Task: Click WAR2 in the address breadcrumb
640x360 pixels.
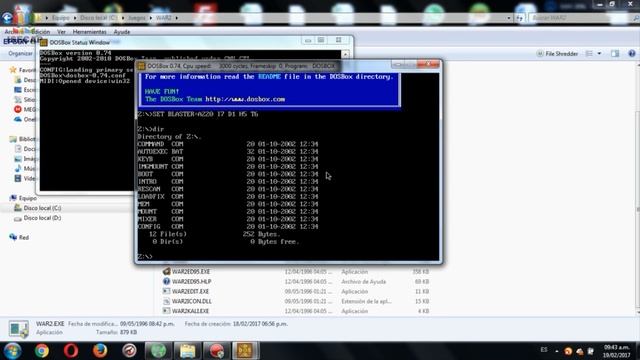Action: click(164, 18)
